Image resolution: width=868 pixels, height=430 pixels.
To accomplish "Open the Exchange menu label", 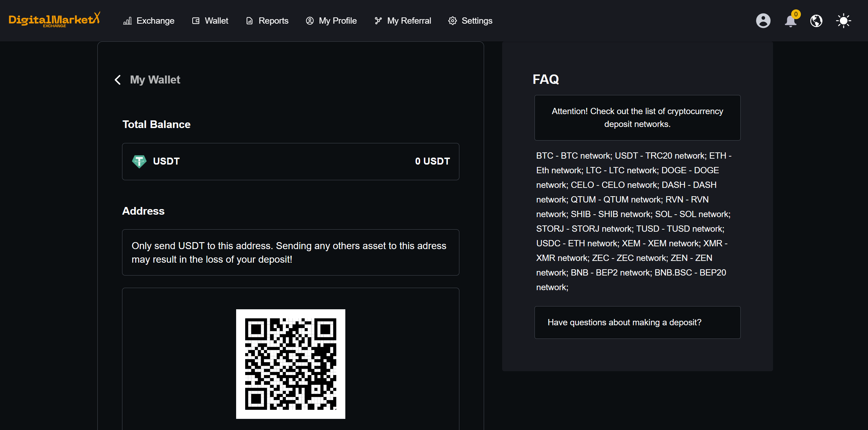I will (155, 21).
